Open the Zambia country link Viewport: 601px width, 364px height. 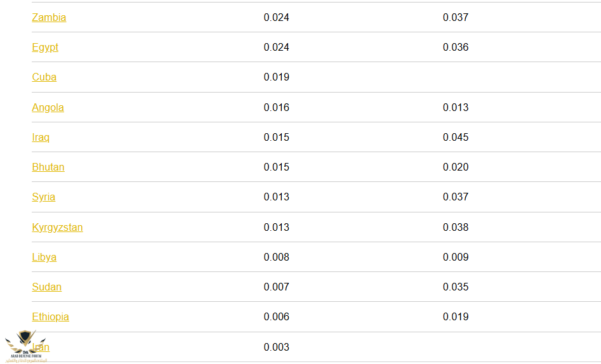[x=49, y=18]
